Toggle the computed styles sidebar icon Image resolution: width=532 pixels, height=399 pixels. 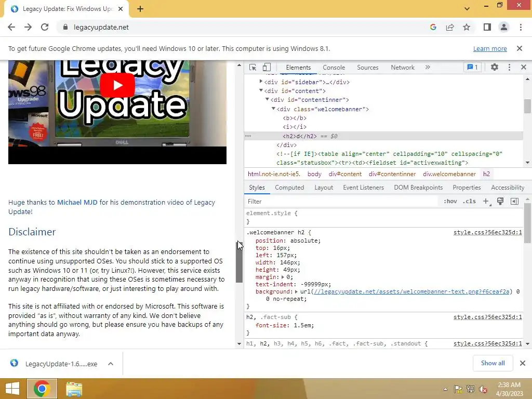(x=514, y=201)
